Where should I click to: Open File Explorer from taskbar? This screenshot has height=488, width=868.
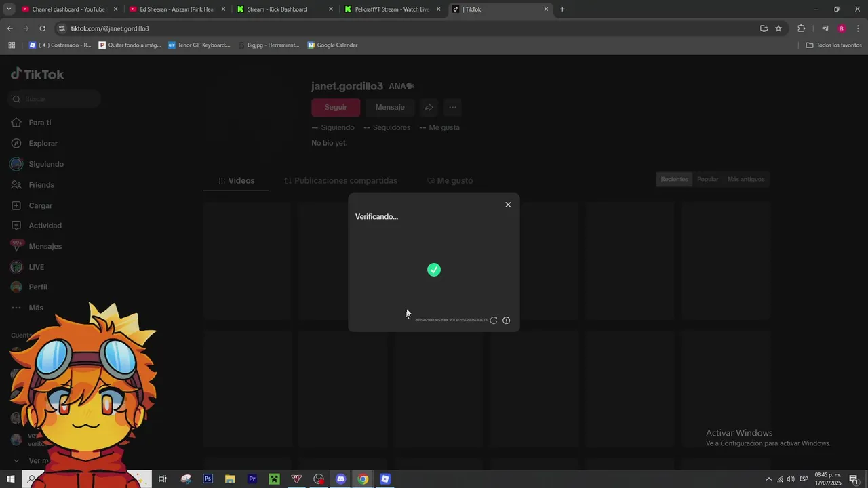[x=230, y=479]
